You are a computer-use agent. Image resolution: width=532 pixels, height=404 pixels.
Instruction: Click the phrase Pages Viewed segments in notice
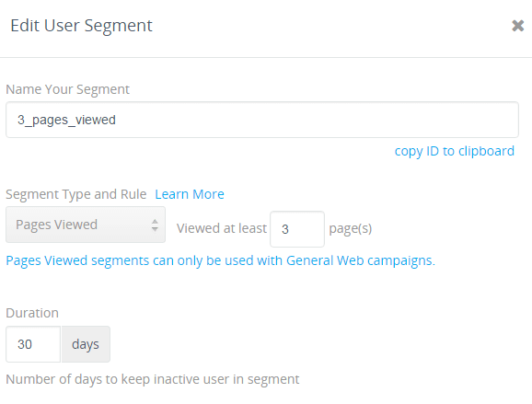[x=77, y=260]
